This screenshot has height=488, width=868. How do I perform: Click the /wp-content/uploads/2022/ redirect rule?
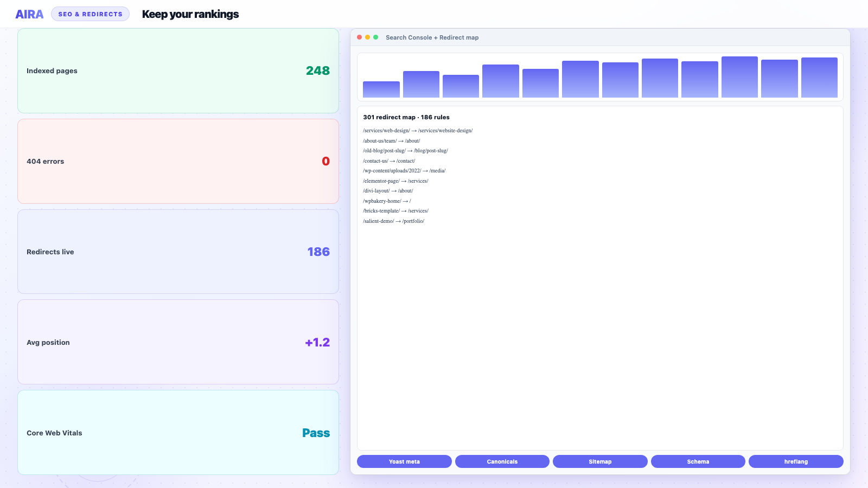point(404,171)
